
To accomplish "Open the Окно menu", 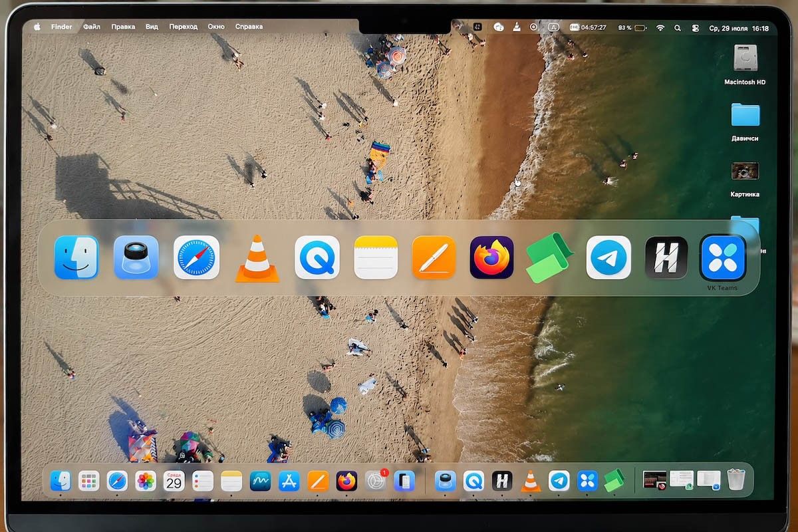I will click(x=216, y=27).
